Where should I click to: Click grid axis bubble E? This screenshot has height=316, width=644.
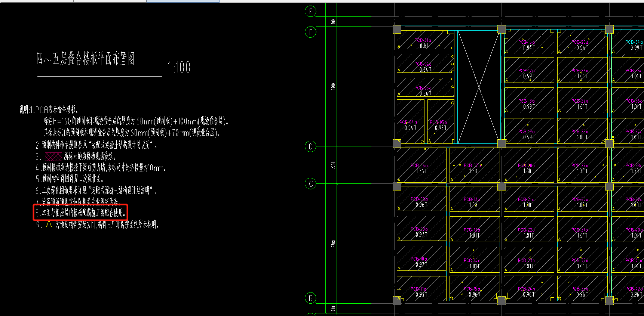point(310,32)
